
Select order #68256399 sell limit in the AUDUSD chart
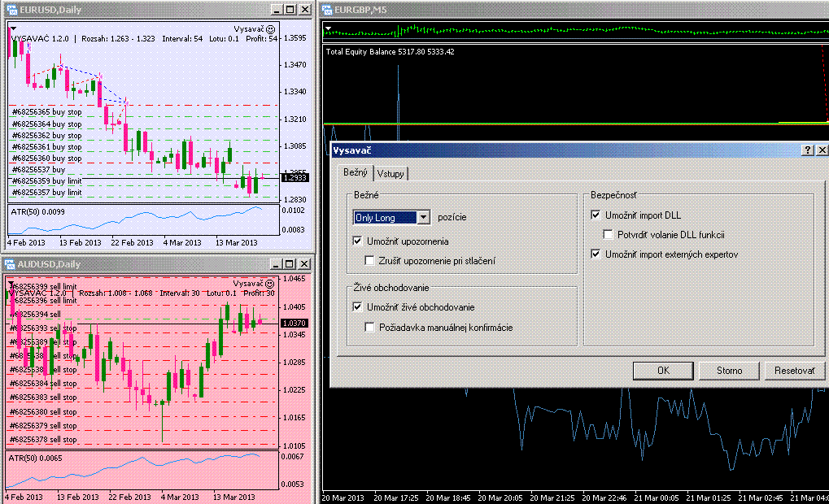tap(43, 286)
